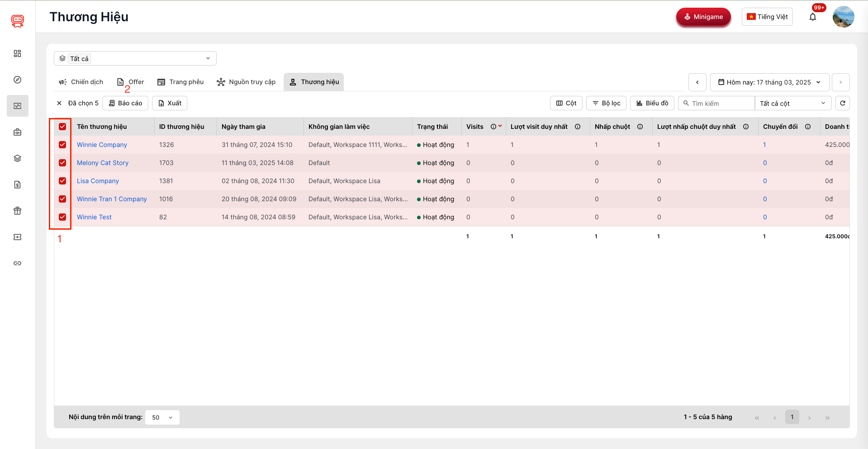
Task: Expand the Tất cả workspace dropdown
Action: (135, 58)
